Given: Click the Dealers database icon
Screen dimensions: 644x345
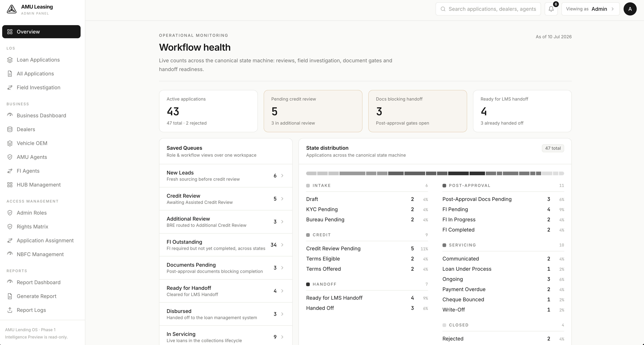Looking at the screenshot, I should (10, 129).
